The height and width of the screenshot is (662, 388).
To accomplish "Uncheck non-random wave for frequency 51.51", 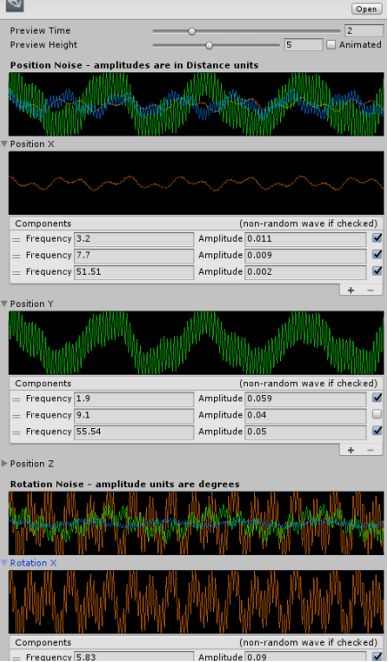I will [377, 271].
